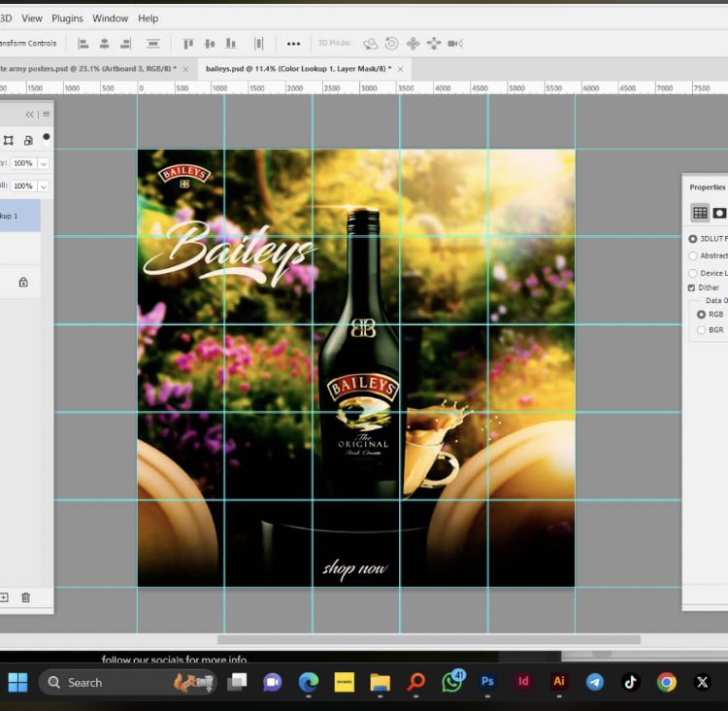Select the BGR data order option
728x711 pixels.
pos(702,330)
